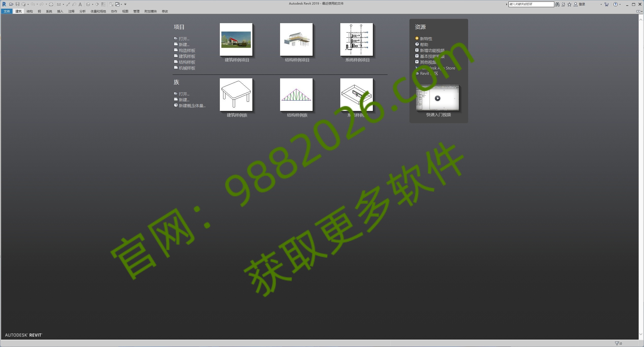Viewport: 644px width, 347px height.
Task: Click the Text letter A icon
Action: point(80,4)
